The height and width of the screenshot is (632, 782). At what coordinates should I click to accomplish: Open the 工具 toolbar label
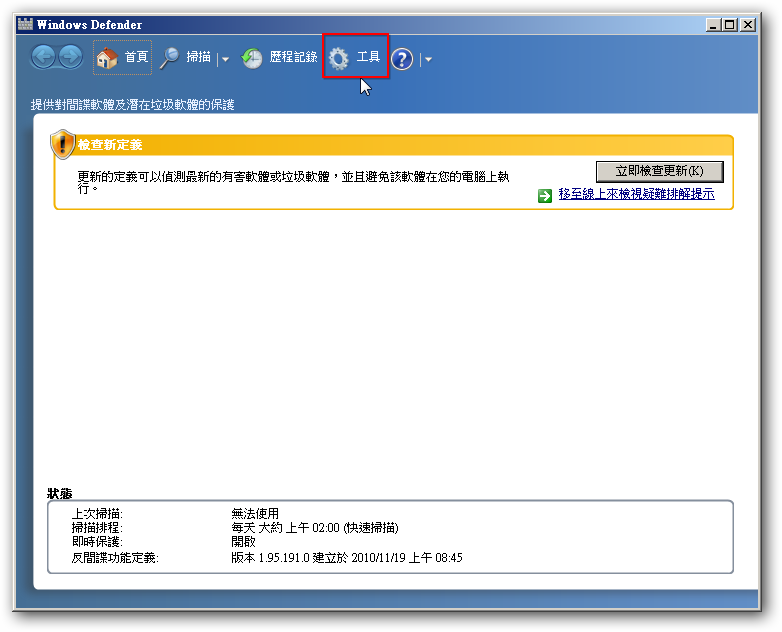point(368,58)
